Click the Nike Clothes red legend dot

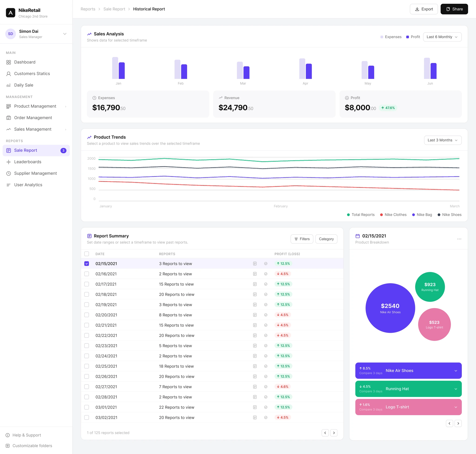(381, 215)
